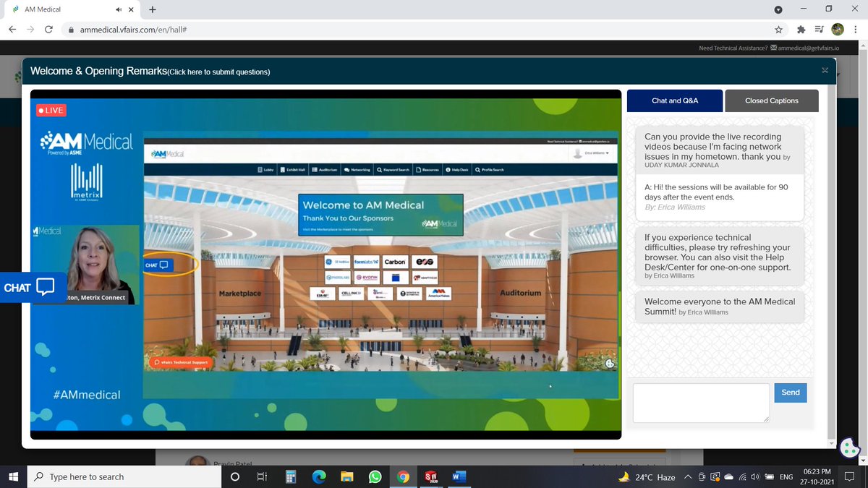Click the AM Medical logo in the video
This screenshot has height=488, width=868.
click(87, 142)
